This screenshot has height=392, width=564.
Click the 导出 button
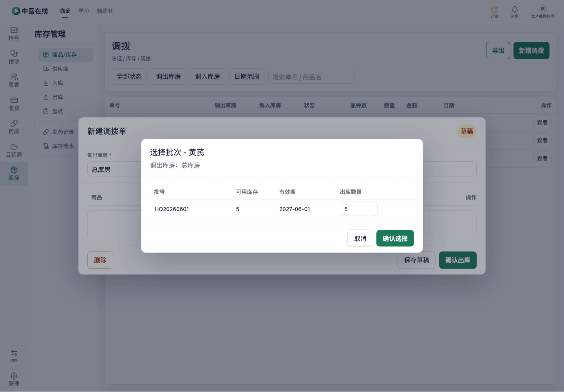click(498, 51)
